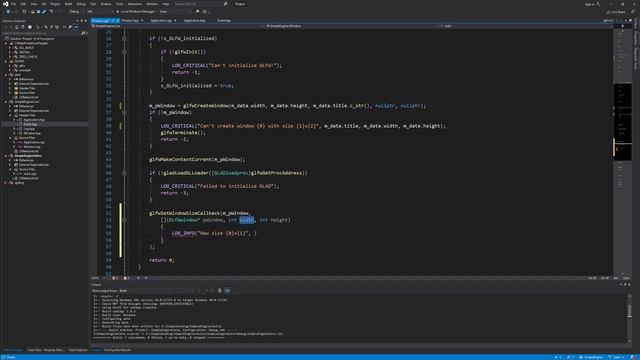Click the search magnifier icon in title bar
Viewport: 640px width, 360px height.
click(x=225, y=4)
